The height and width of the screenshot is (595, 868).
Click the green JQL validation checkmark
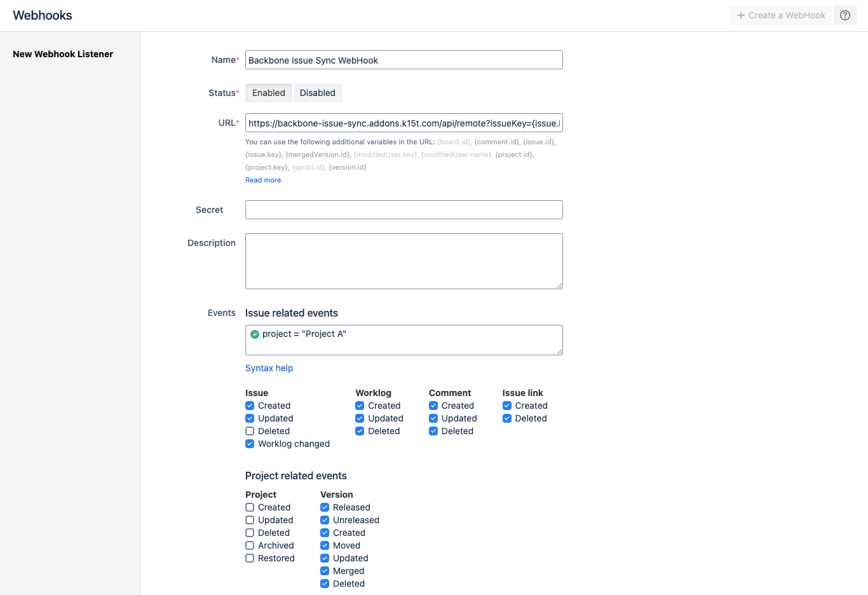pos(254,332)
